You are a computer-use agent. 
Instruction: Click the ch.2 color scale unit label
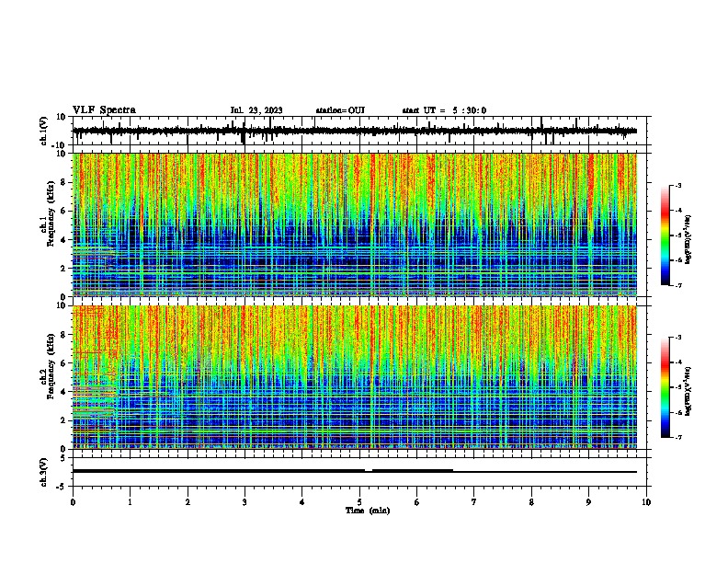688,392
